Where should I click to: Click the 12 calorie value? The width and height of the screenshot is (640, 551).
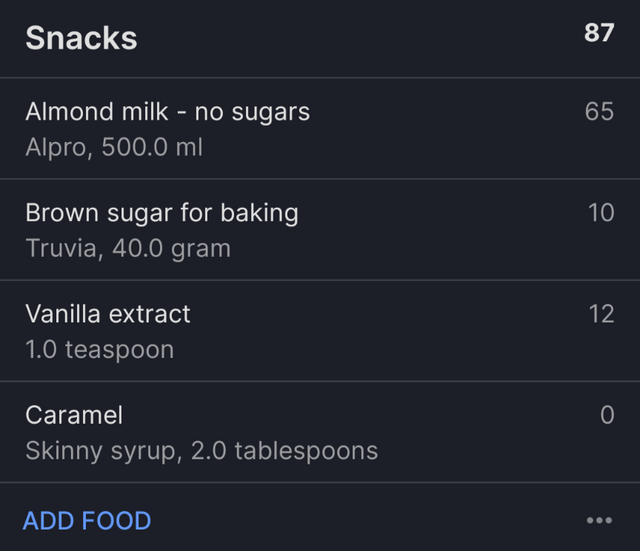click(x=601, y=314)
